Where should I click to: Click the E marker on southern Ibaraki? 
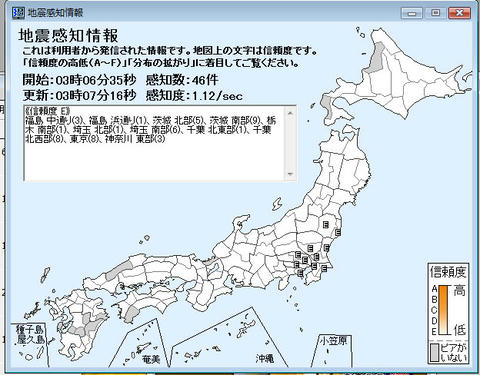coord(317,257)
